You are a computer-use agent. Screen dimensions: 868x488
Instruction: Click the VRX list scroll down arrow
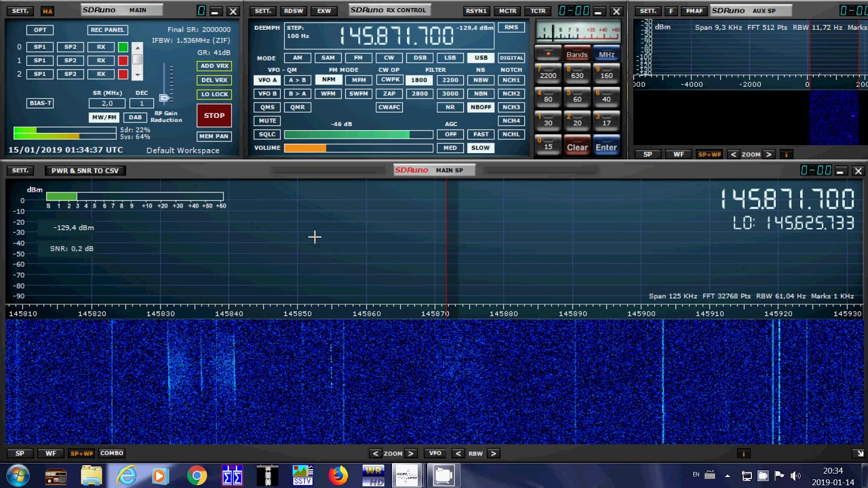[x=138, y=75]
